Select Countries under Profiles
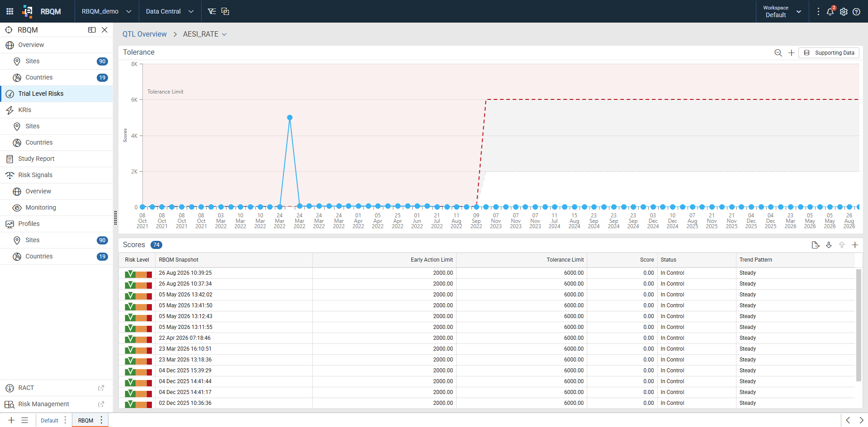This screenshot has width=868, height=427. click(x=57, y=256)
